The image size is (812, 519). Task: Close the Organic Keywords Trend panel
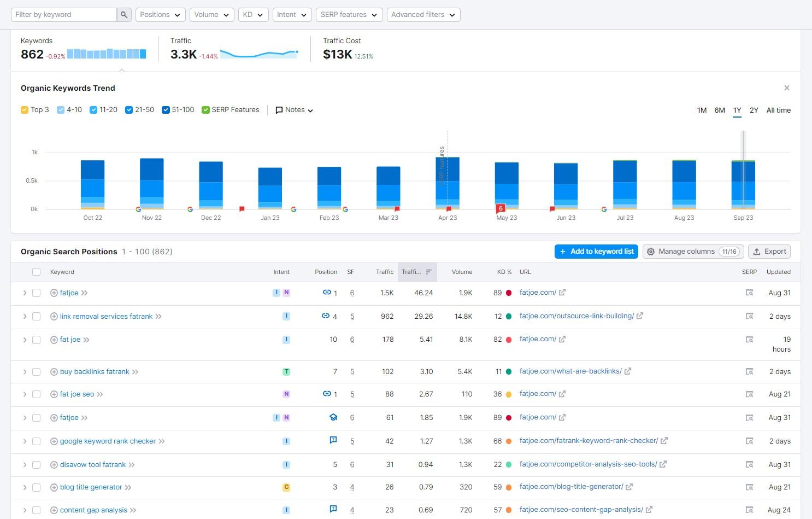click(787, 88)
